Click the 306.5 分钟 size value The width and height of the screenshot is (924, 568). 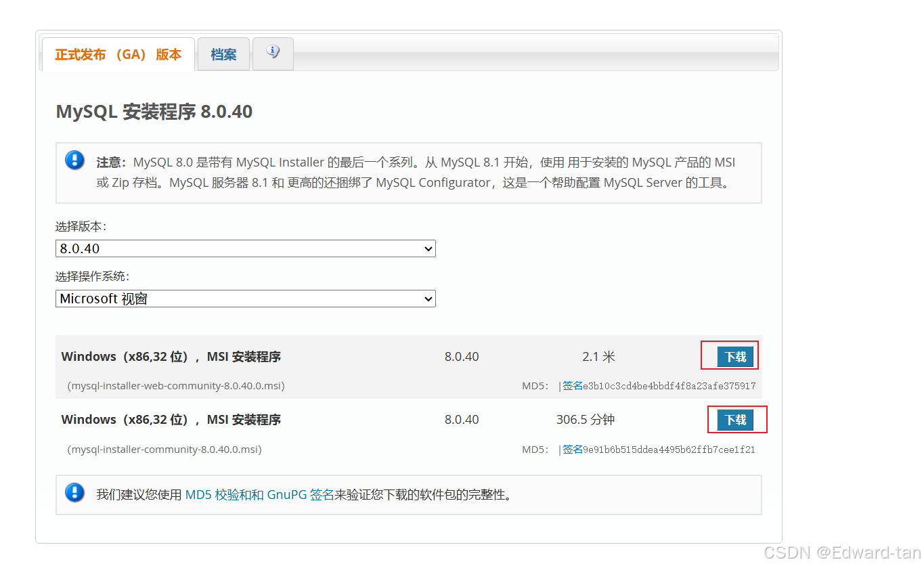coord(586,420)
